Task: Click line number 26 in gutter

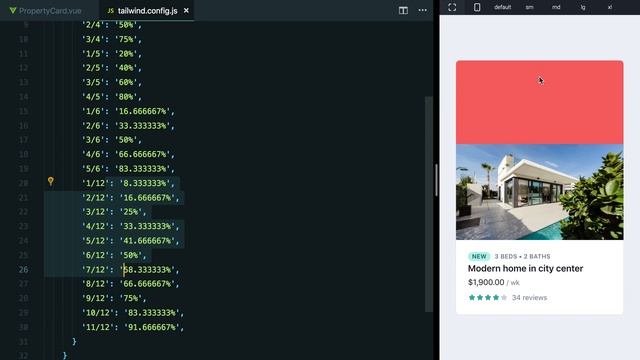Action: pyautogui.click(x=23, y=270)
